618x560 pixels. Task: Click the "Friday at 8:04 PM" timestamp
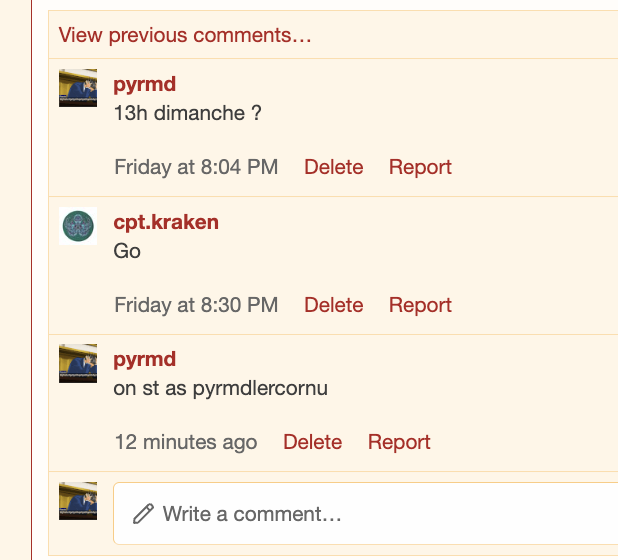click(x=196, y=167)
